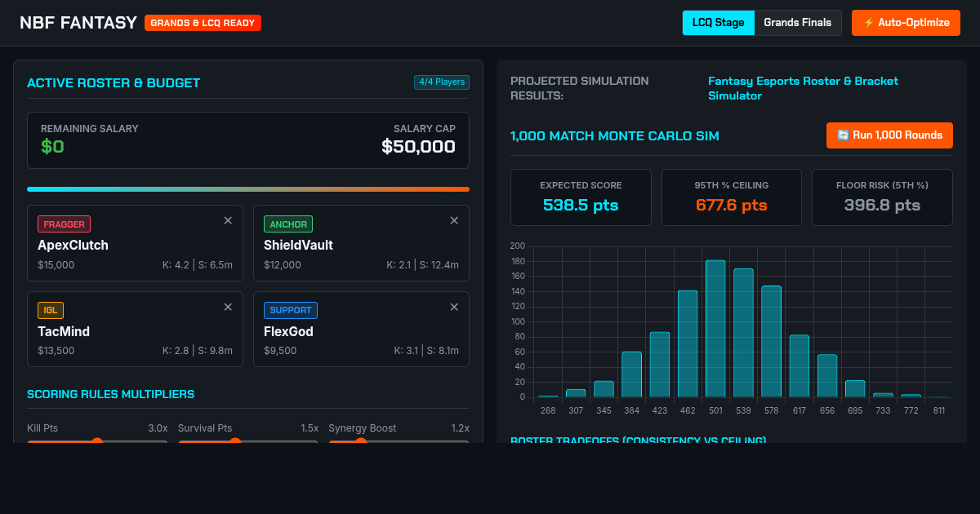Screen dimensions: 980x514
Task: Click Fantasy Esports Roster & Bracket Simulator text
Action: tap(803, 88)
